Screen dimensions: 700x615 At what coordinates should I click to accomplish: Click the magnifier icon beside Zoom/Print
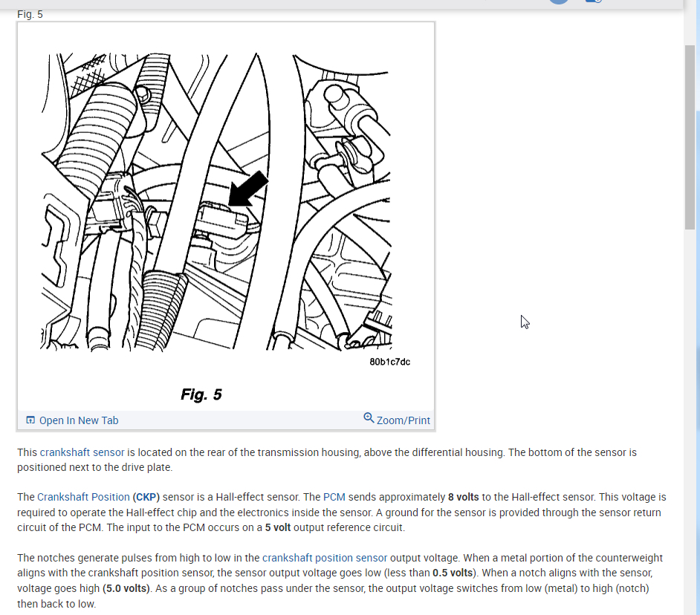click(369, 417)
